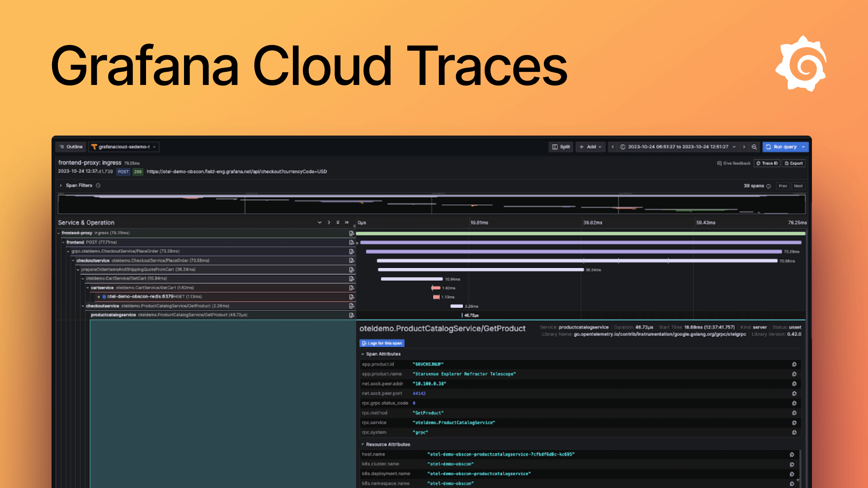Go to Prev span match

[x=783, y=186]
